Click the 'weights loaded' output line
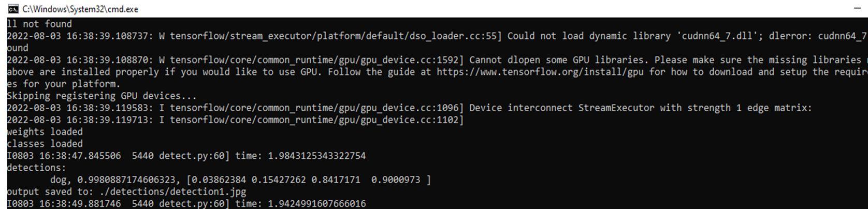This screenshot has height=209, width=868. pyautogui.click(x=45, y=132)
